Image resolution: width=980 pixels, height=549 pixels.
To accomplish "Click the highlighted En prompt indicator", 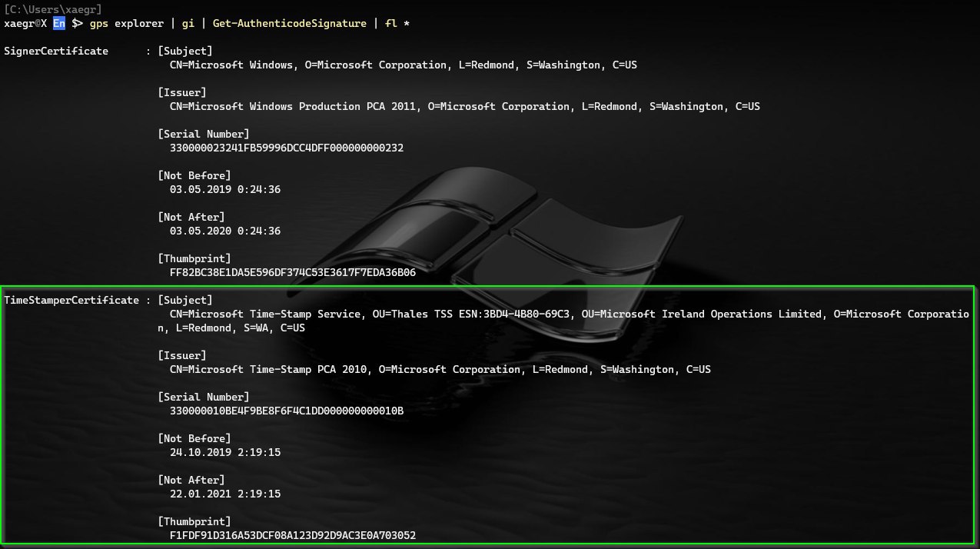I will (x=59, y=23).
